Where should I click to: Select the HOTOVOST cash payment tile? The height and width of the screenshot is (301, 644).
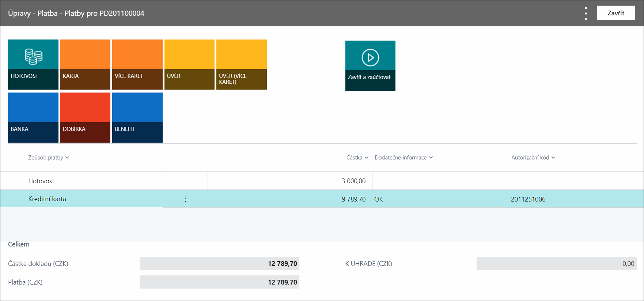point(33,64)
